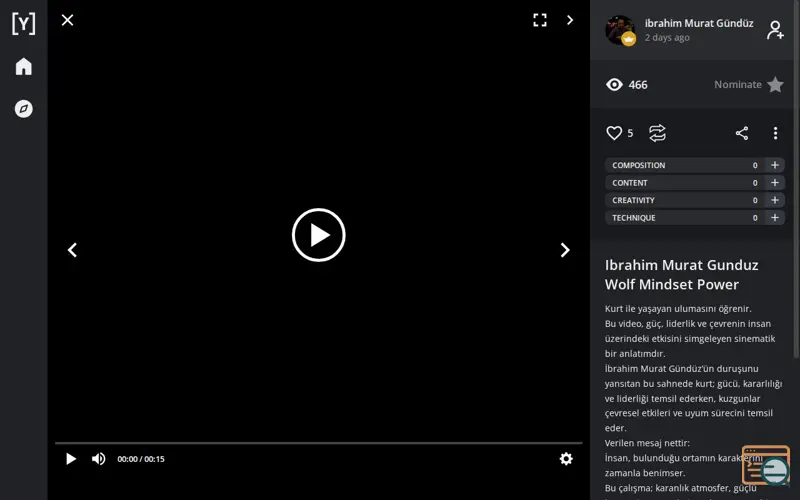
Task: Repost using the repost arrows icon
Action: [657, 133]
